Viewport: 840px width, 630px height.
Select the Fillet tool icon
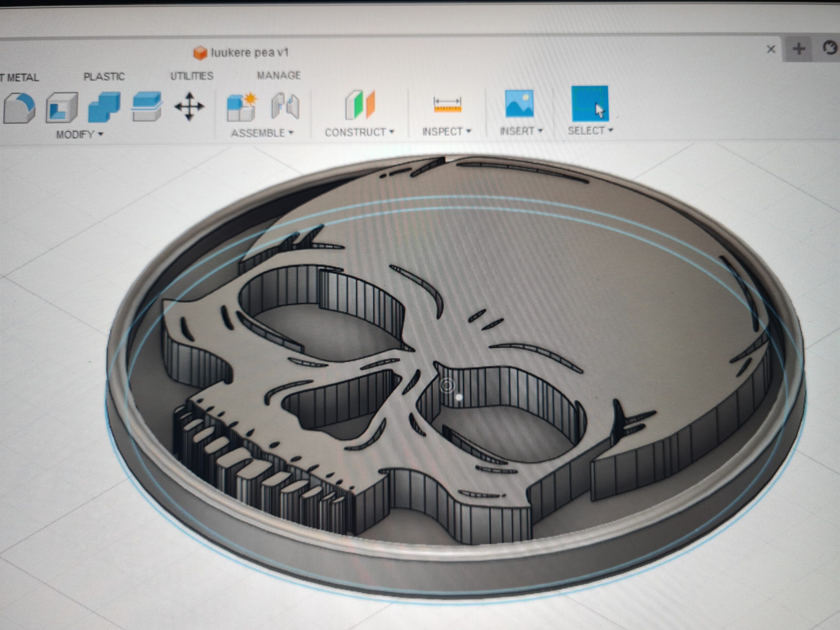coord(19,108)
